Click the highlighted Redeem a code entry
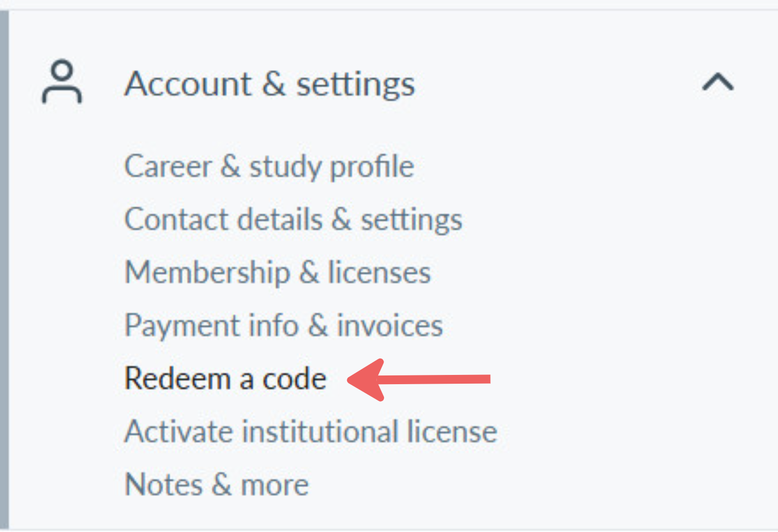Screen dimensions: 778x532 click(x=226, y=379)
